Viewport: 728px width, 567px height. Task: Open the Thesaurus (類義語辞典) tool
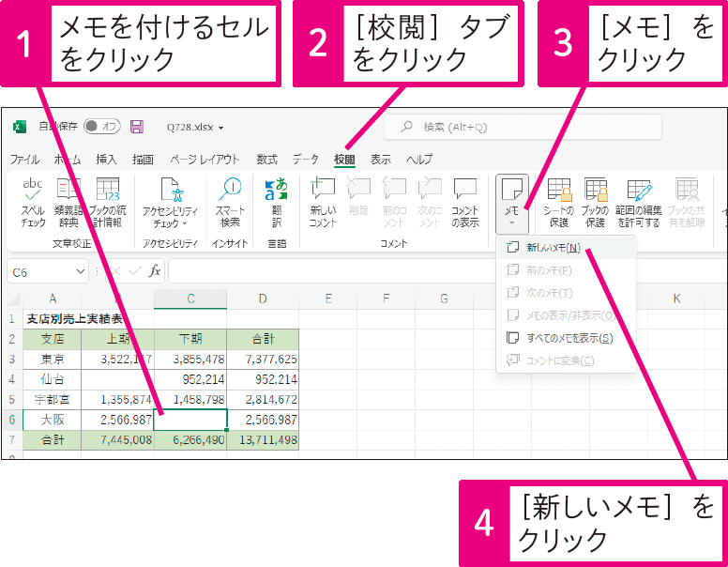point(68,202)
